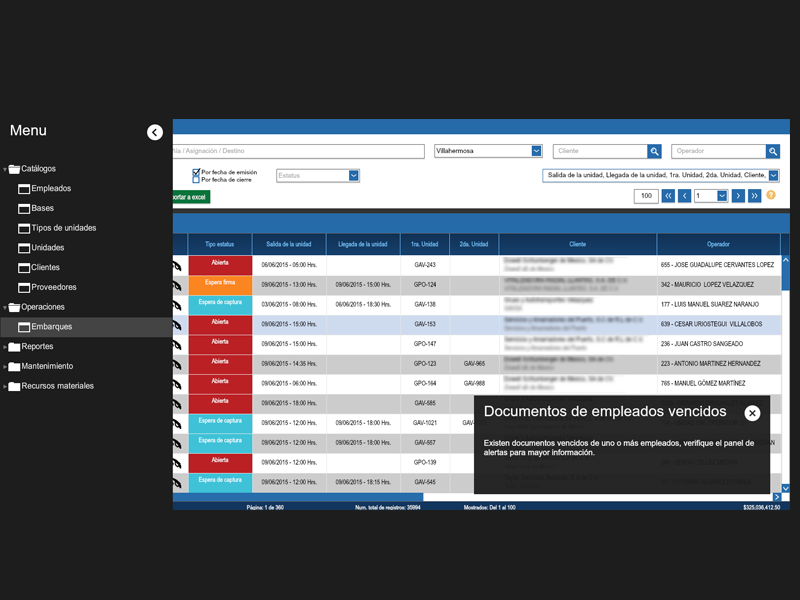Image resolution: width=800 pixels, height=600 pixels.
Task: Click the orange help question mark icon
Action: [771, 195]
